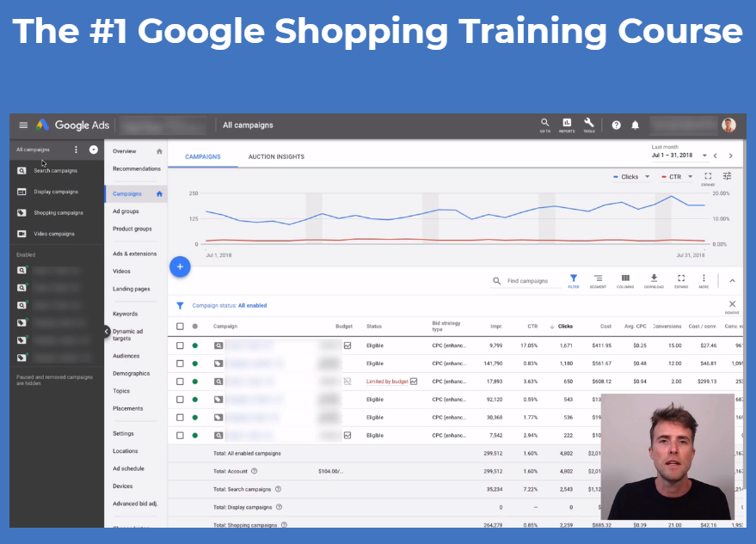Click the Limited by budget status text
756x544 pixels.
(387, 382)
